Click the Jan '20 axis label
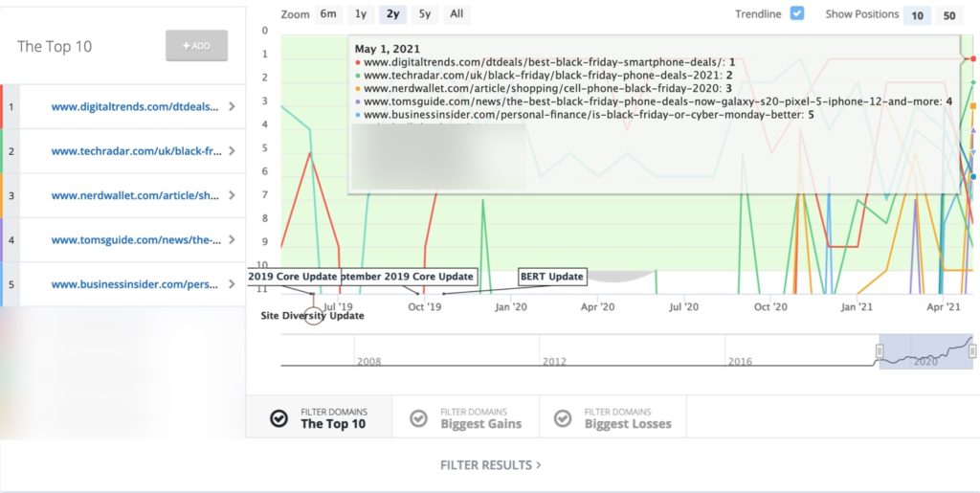The width and height of the screenshot is (980, 493). tap(511, 306)
